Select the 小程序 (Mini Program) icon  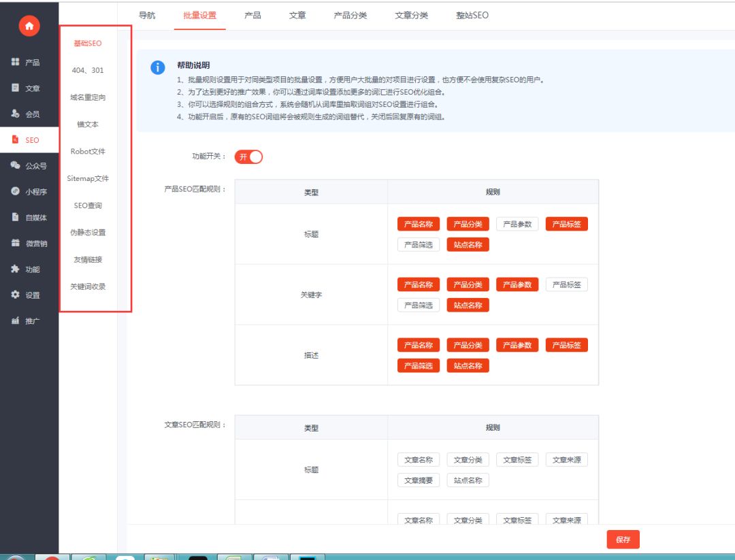click(29, 191)
